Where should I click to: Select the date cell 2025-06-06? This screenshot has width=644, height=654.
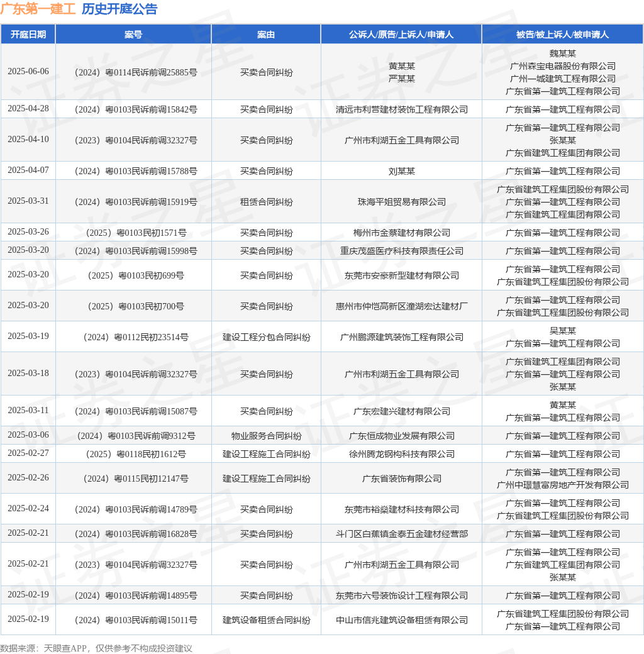tap(28, 71)
